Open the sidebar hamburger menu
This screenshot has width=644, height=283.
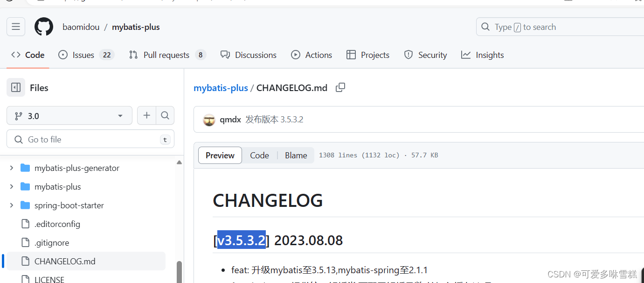15,27
